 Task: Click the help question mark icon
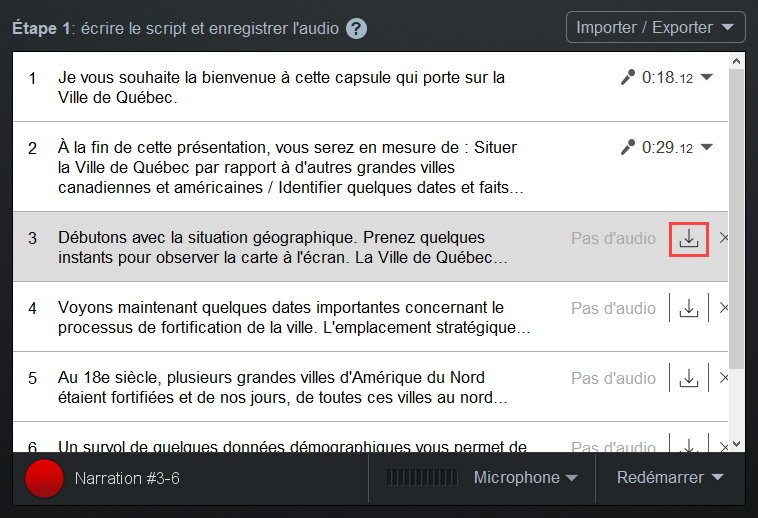pos(356,29)
